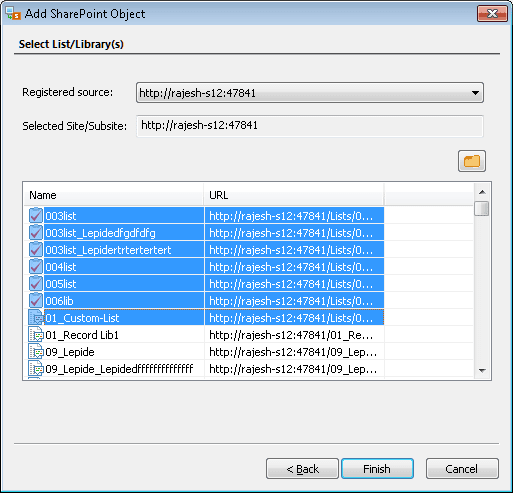The image size is (513, 493).
Task: Click the folder browse icon button
Action: (x=472, y=161)
